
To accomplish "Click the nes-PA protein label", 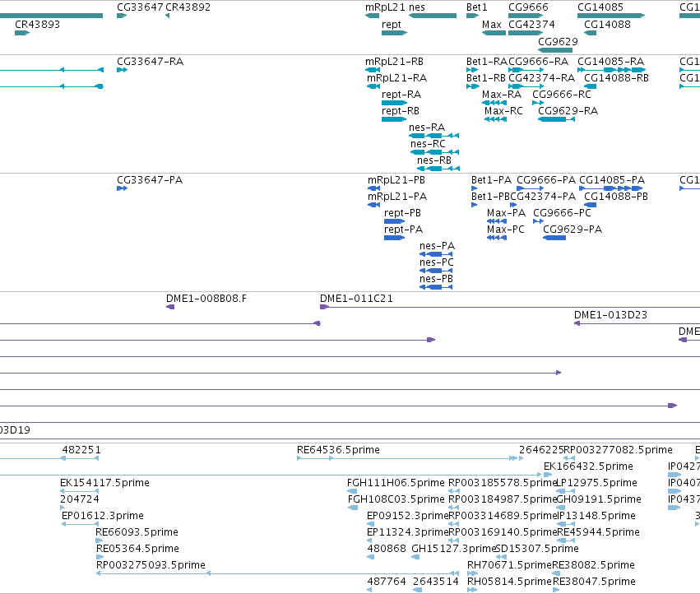I will pos(437,246).
